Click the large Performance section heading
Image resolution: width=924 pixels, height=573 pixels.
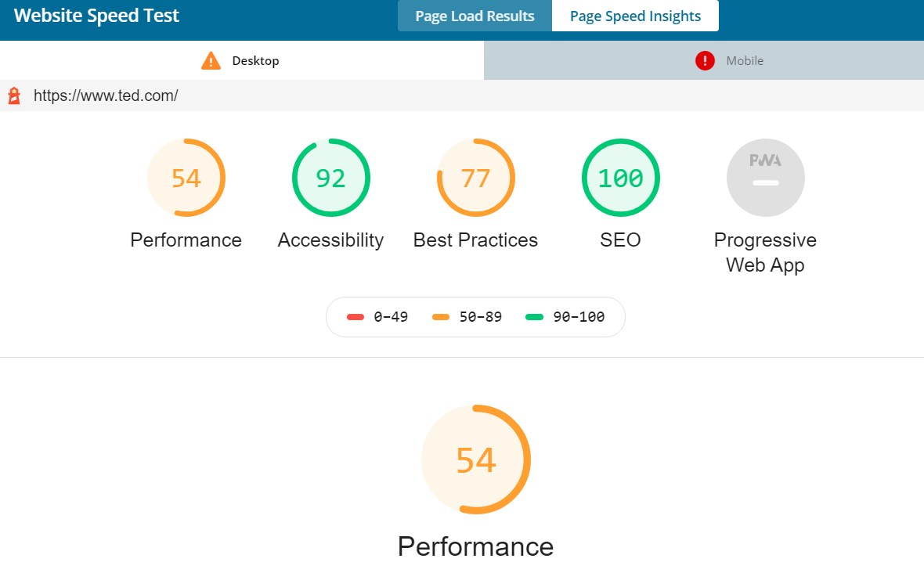coord(475,546)
